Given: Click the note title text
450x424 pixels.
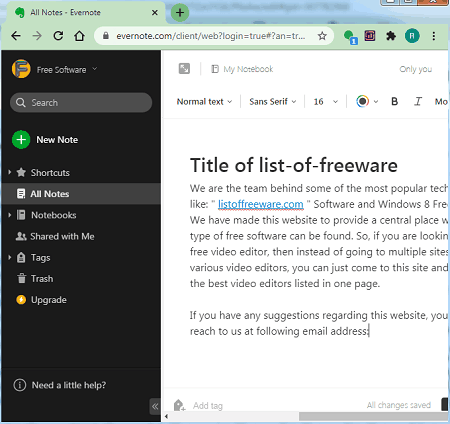Looking at the screenshot, I should tap(294, 165).
